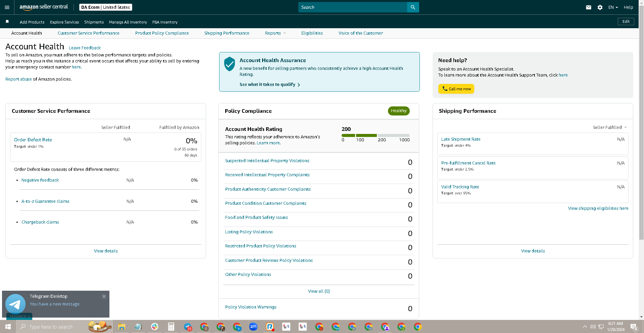Click the Report abuse link

18,79
